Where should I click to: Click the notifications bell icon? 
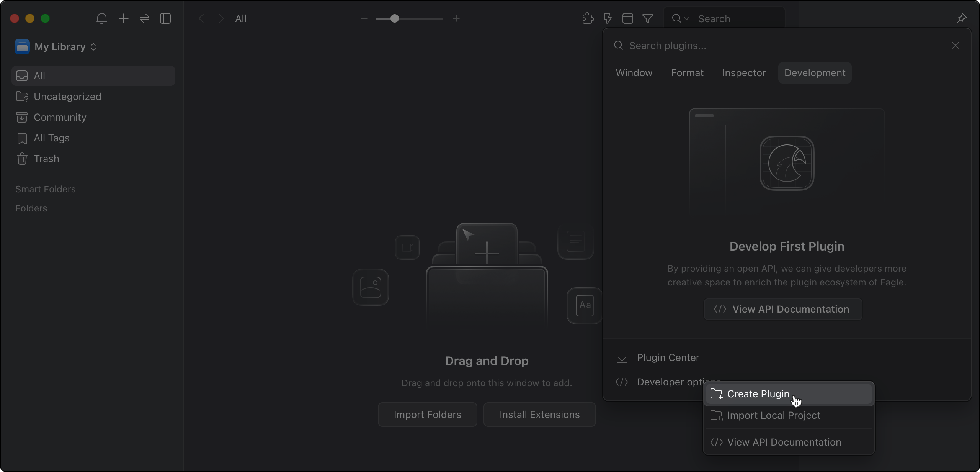(101, 18)
